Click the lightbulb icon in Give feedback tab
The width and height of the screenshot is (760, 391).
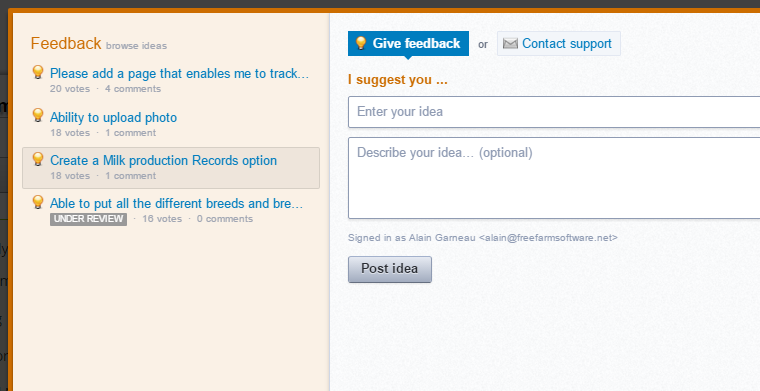[x=361, y=43]
